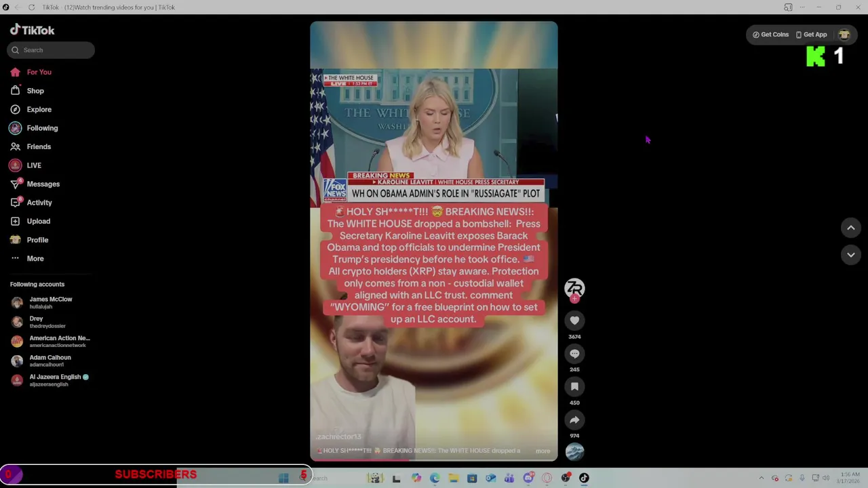Open Copilot from taskbar
The height and width of the screenshot is (488, 868).
click(416, 478)
